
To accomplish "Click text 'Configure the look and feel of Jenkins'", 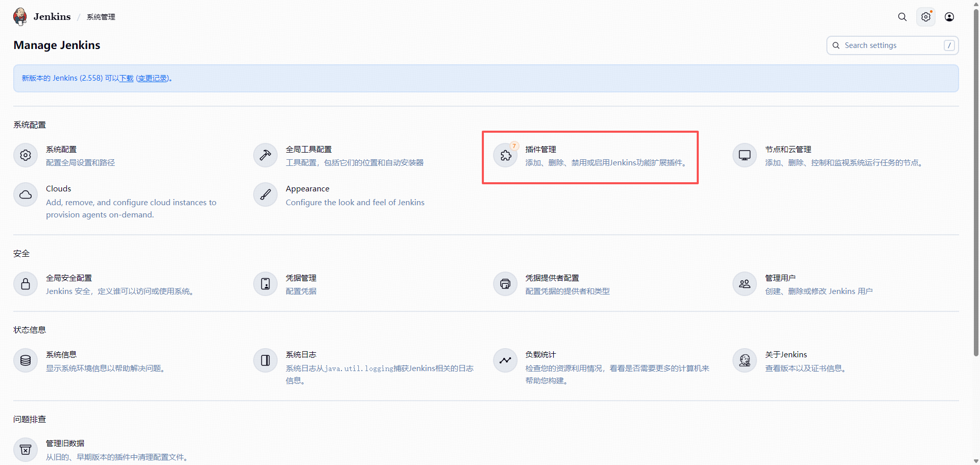I will [x=355, y=202].
